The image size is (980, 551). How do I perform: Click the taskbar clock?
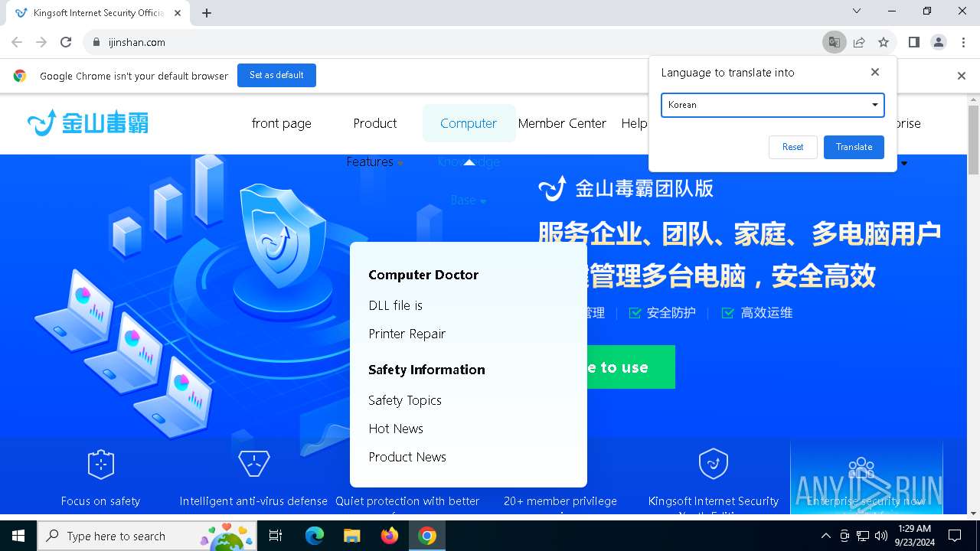pos(914,536)
